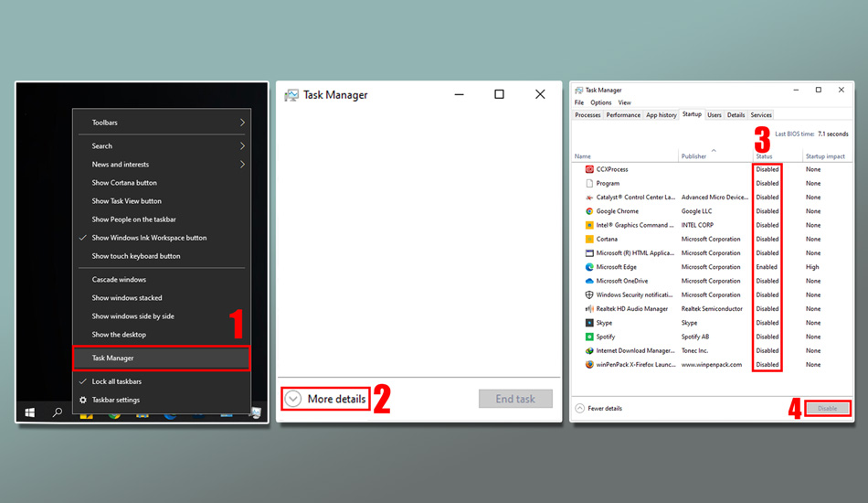Select Show People on the taskbar
This screenshot has height=503, width=868.
133,219
